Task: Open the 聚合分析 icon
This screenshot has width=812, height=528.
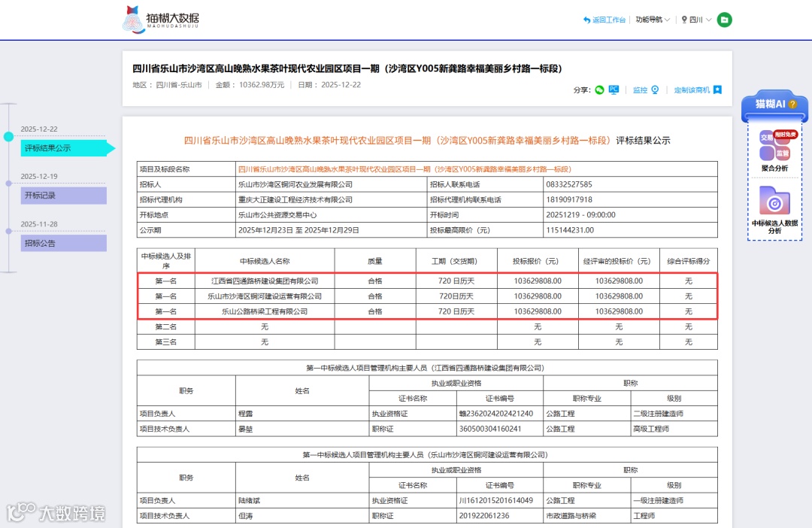Action: pos(774,146)
